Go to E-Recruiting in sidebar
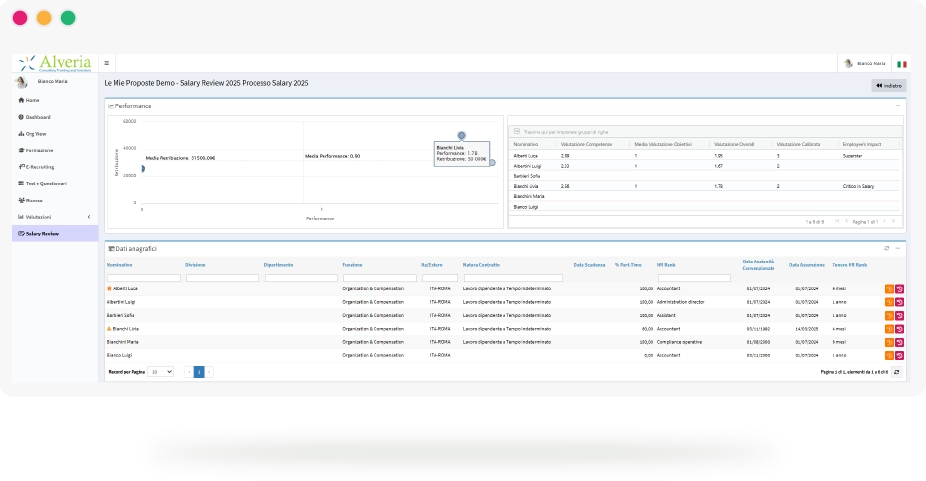Image resolution: width=926 pixels, height=481 pixels. (36, 167)
